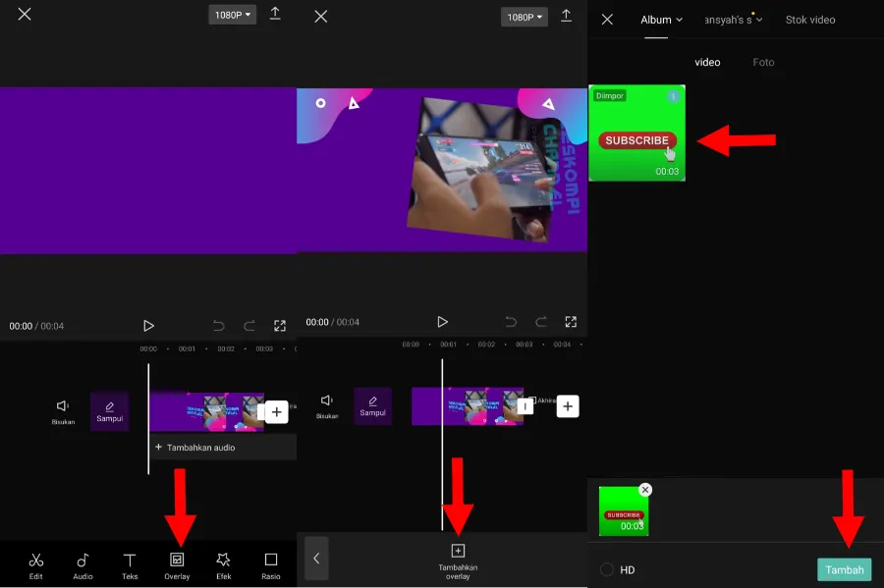Select the green-screen SUBSCRIBE video thumbnail
Viewport: 884px width, 588px height.
click(x=637, y=133)
